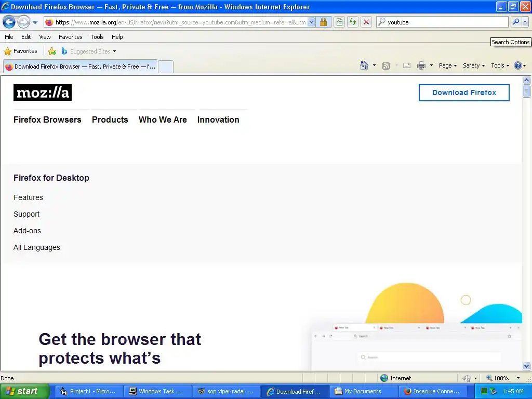Click the Protected Mode status icon
This screenshot has width=532, height=399.
(x=467, y=378)
